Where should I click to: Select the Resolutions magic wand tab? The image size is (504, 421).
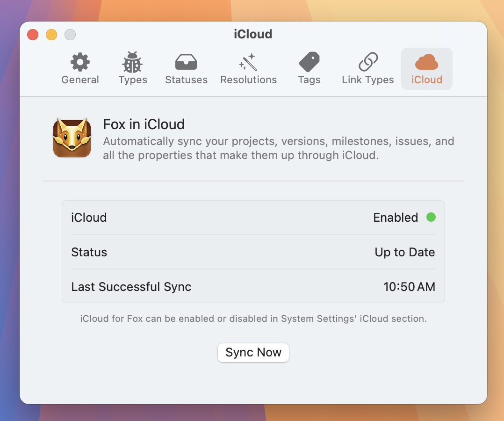tap(248, 69)
